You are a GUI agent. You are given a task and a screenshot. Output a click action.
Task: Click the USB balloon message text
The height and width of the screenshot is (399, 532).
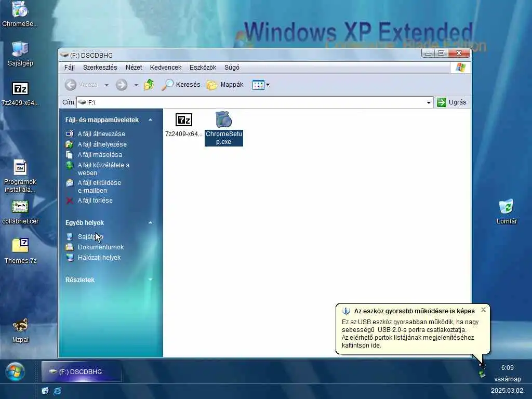[x=410, y=334]
